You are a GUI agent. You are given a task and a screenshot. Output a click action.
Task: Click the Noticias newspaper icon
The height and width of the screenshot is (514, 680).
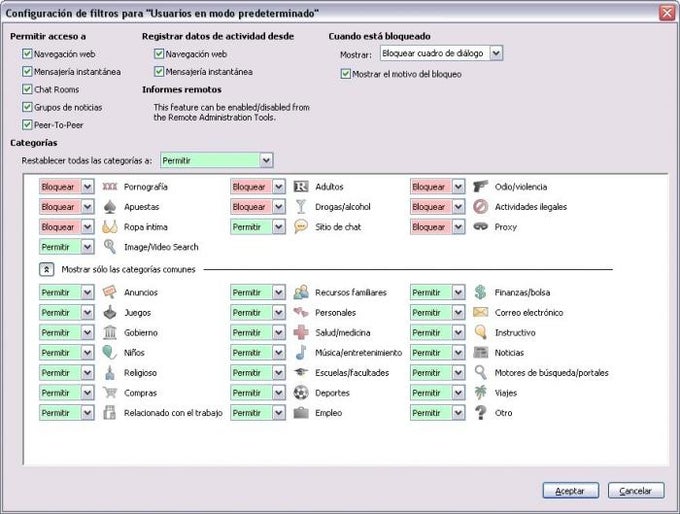pyautogui.click(x=481, y=352)
